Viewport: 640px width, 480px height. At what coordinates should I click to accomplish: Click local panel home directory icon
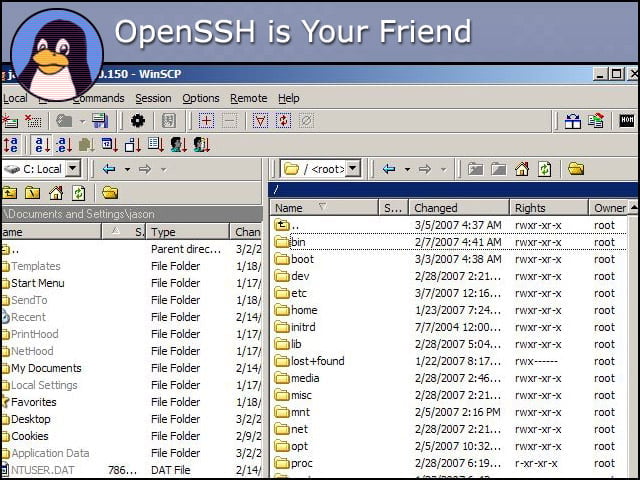pos(56,193)
